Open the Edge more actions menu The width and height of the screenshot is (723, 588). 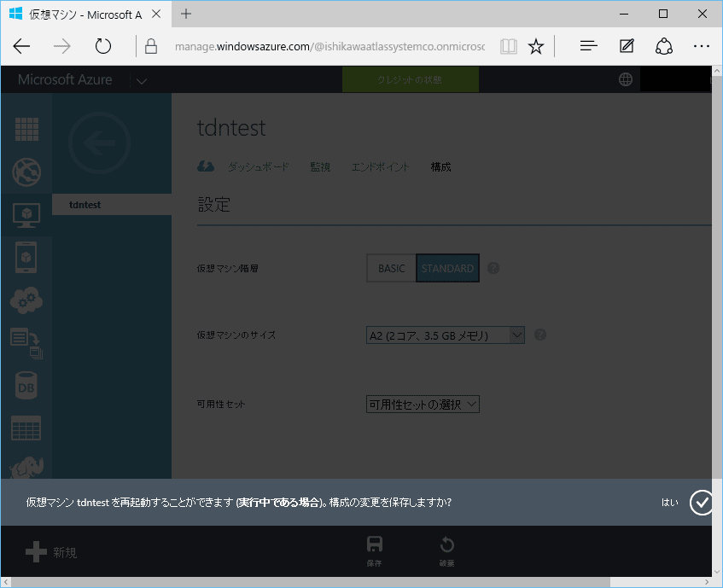click(702, 46)
